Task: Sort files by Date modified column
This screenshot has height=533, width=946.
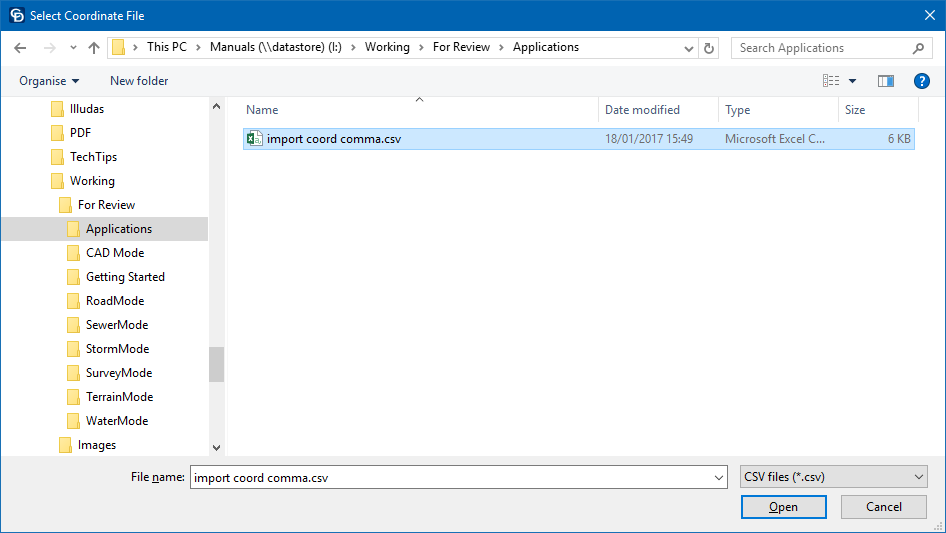Action: tap(642, 110)
